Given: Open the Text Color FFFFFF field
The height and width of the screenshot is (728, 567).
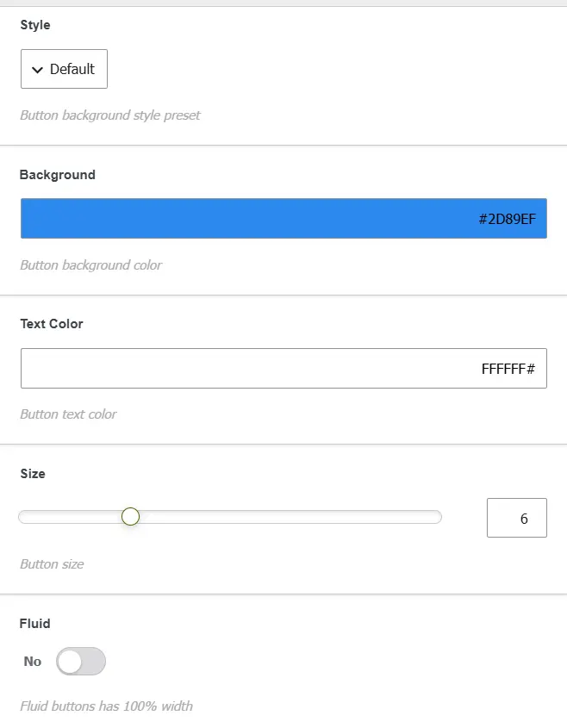Looking at the screenshot, I should pos(283,368).
